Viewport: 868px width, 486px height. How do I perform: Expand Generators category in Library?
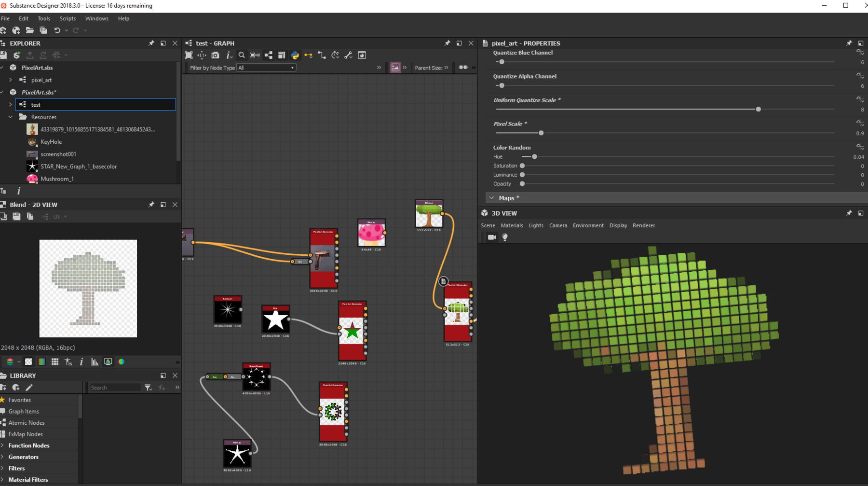click(2, 457)
